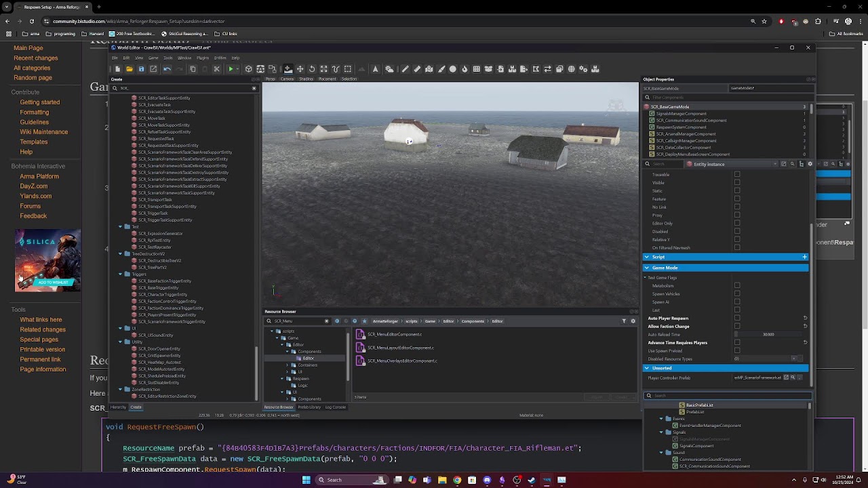Click the green Play button in toolbar

[231, 69]
